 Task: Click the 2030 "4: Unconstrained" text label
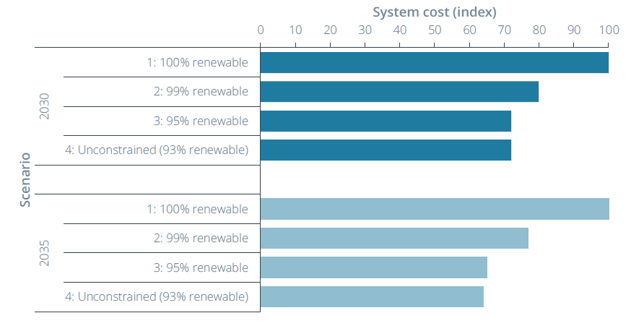pos(157,150)
